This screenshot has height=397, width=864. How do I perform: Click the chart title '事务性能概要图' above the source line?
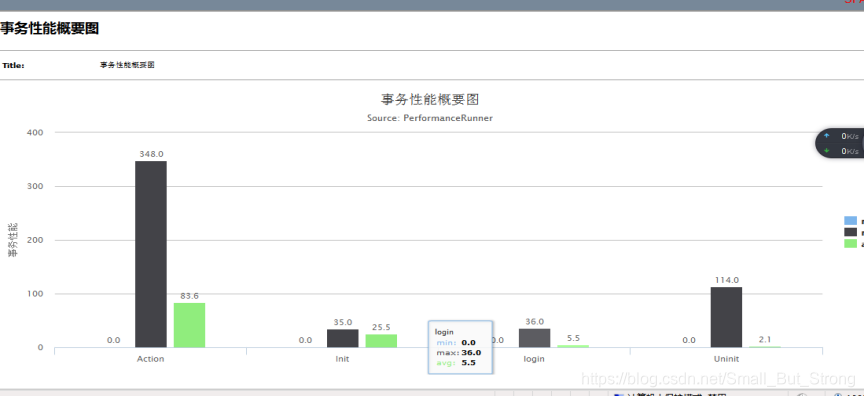(x=430, y=100)
